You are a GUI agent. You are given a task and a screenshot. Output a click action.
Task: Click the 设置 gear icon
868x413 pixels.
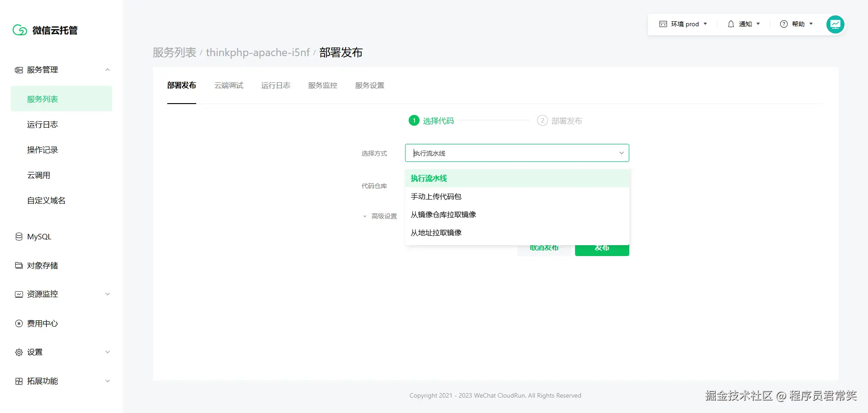[19, 352]
